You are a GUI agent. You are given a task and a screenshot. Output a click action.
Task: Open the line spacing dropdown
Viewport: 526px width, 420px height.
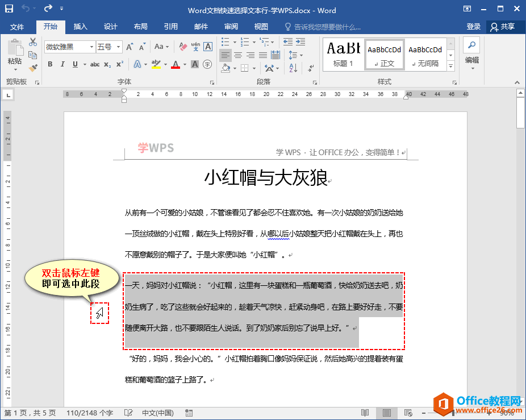point(295,55)
